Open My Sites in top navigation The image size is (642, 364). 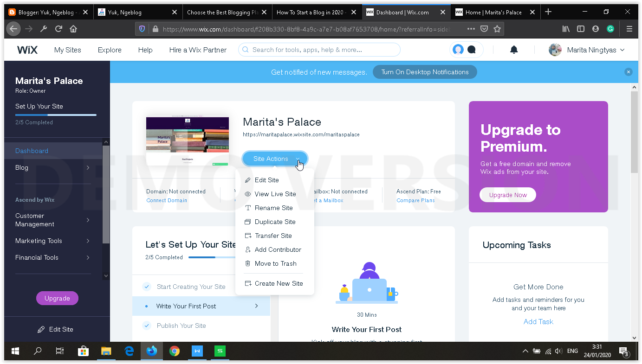click(68, 50)
